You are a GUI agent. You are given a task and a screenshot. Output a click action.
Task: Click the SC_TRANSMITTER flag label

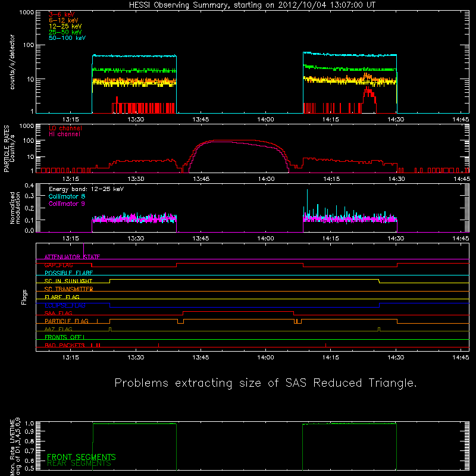pyautogui.click(x=69, y=289)
